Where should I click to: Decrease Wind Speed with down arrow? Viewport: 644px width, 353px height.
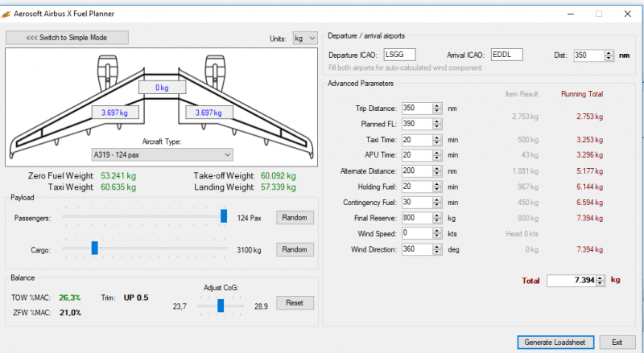coord(437,236)
